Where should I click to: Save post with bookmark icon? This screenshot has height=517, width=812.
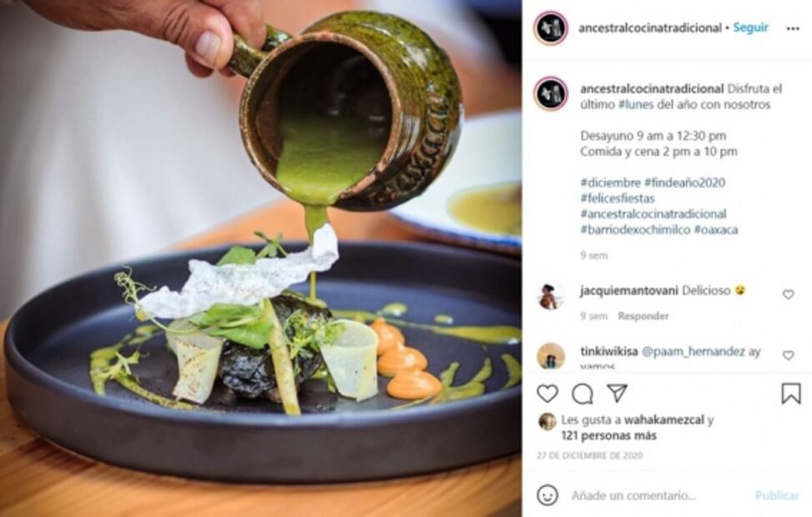pos(790,394)
